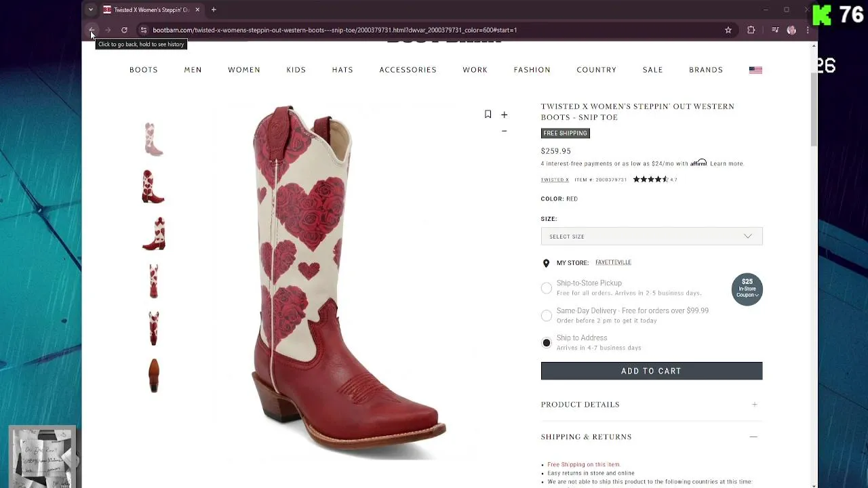
Task: Choose Same Day Delivery radio option
Action: pos(547,315)
